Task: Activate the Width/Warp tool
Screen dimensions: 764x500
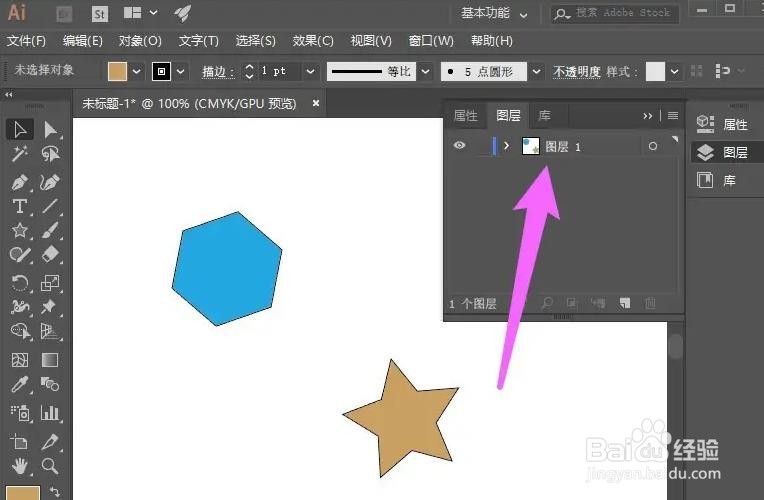Action: (x=20, y=307)
